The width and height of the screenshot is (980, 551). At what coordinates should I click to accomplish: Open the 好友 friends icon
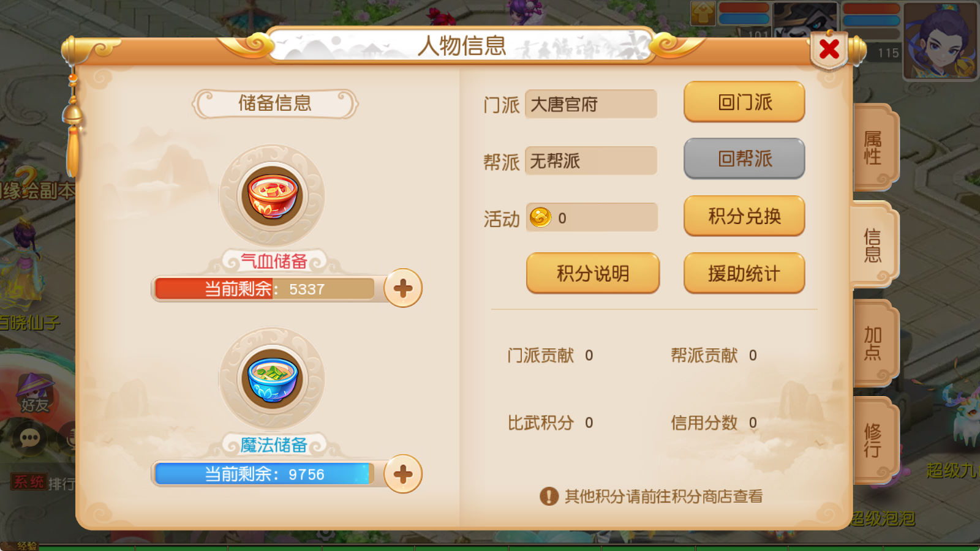(34, 393)
